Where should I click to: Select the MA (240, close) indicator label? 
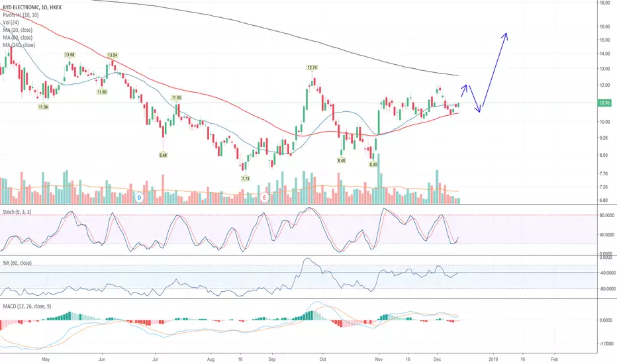point(19,45)
